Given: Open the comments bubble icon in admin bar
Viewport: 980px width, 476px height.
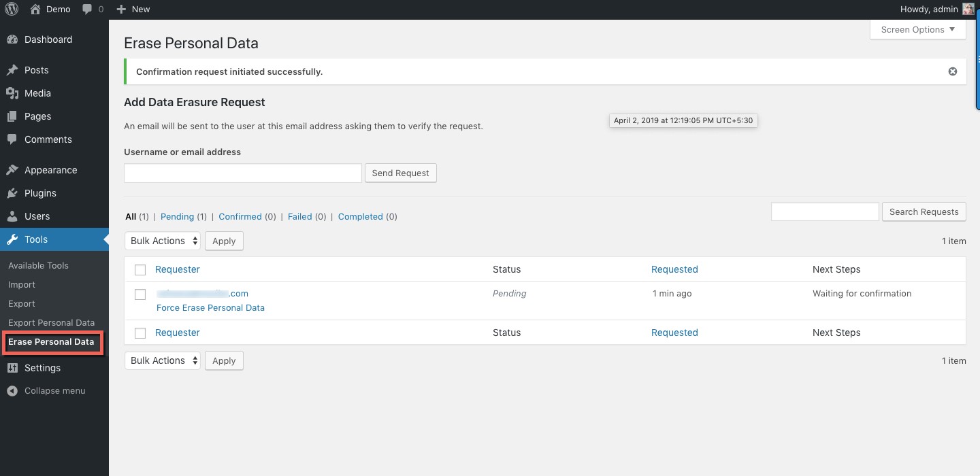Looking at the screenshot, I should click(87, 10).
